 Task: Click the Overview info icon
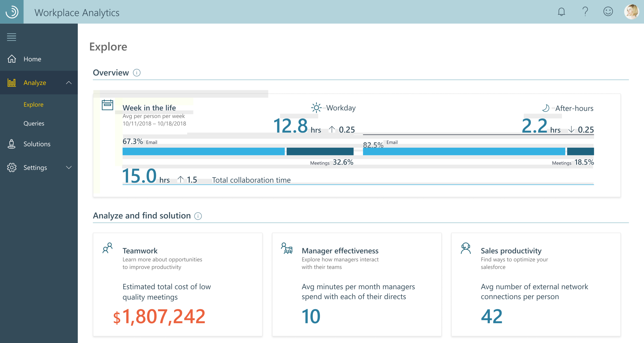[137, 73]
